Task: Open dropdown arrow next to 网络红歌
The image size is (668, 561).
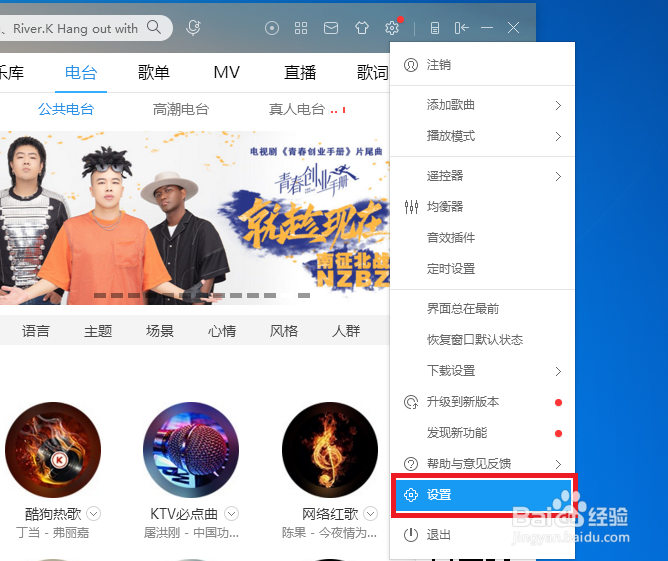Action: 371,514
